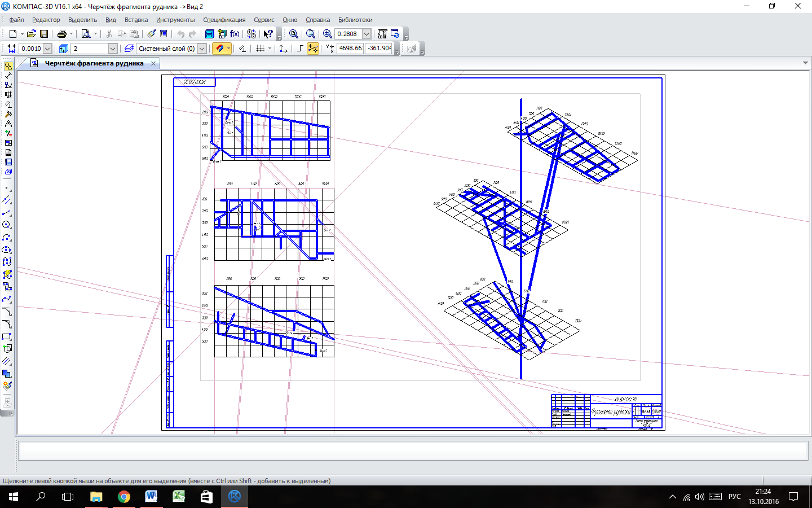Expand the document tabs list arrow
Viewport: 812px width, 508px height.
(805, 63)
